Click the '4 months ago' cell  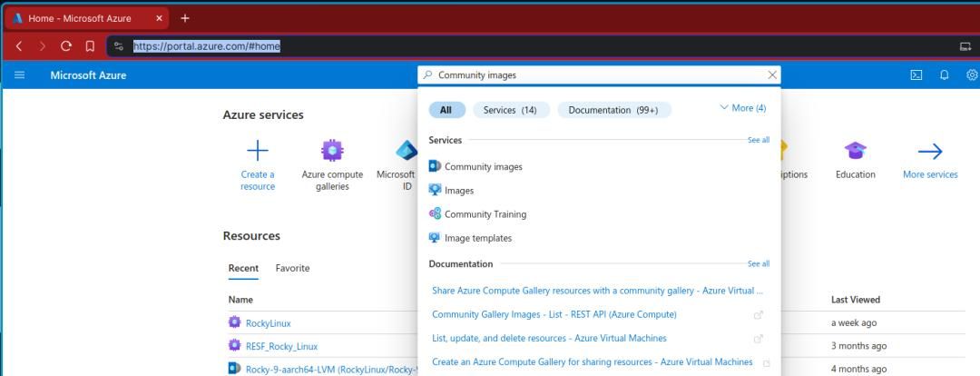pyautogui.click(x=858, y=369)
